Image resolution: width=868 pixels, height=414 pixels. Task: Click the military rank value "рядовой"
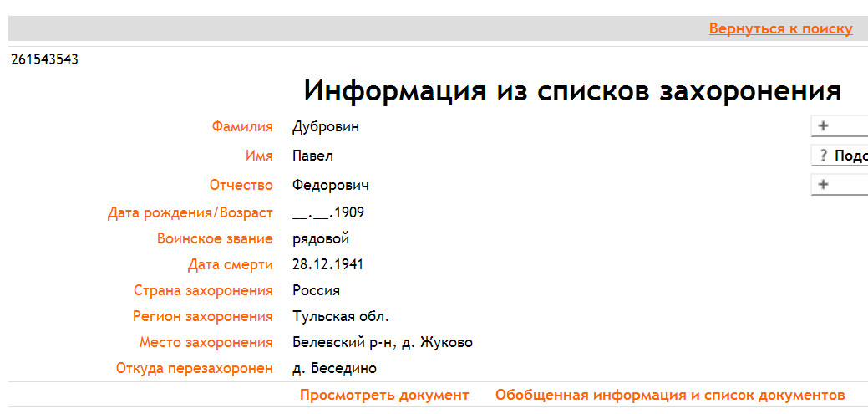coord(321,239)
